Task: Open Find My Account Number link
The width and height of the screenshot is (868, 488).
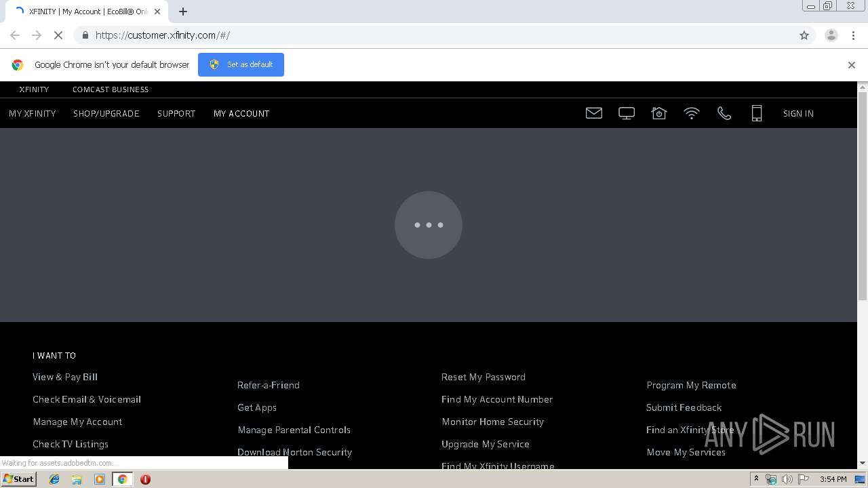Action: pyautogui.click(x=497, y=399)
